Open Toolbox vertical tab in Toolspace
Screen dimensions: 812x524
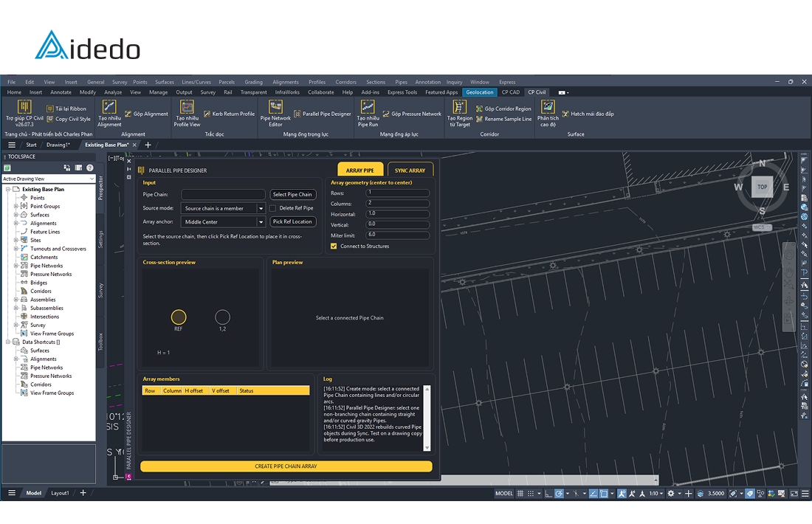[x=100, y=342]
